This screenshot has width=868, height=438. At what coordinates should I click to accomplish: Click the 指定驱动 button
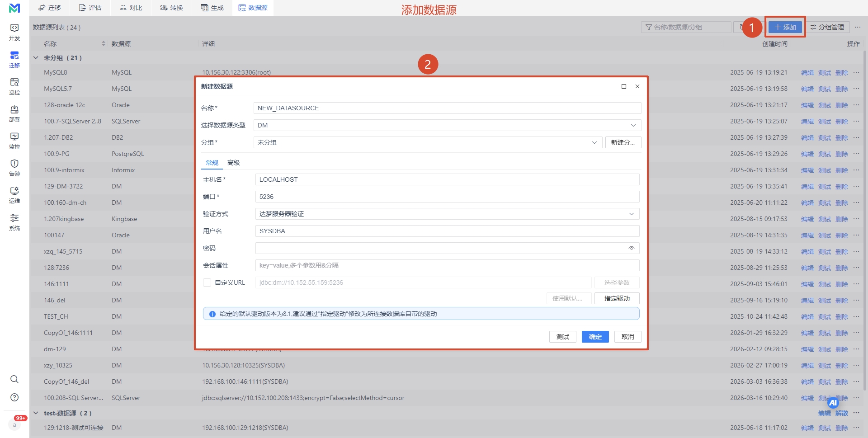(x=617, y=298)
